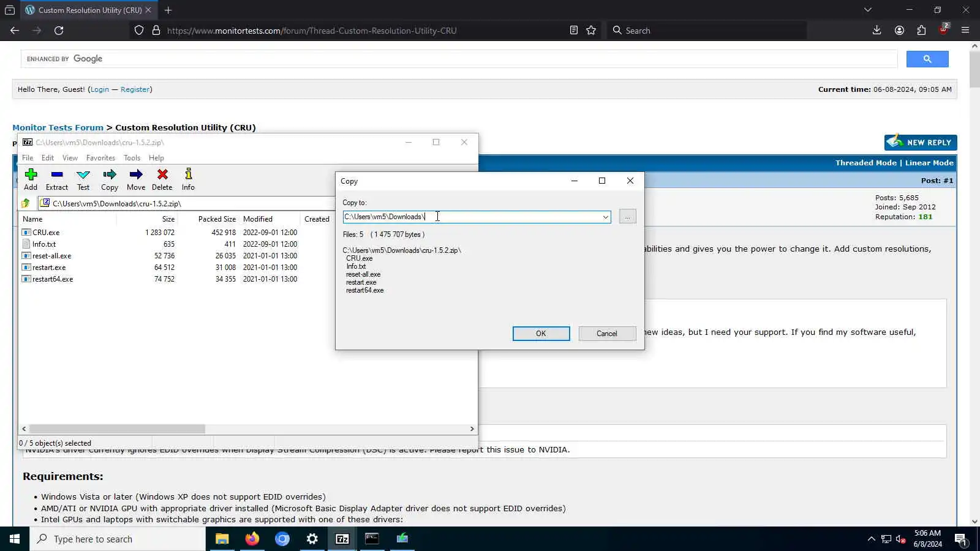Open the Favorites menu in 7-Zip
The image size is (980, 551).
[100, 158]
